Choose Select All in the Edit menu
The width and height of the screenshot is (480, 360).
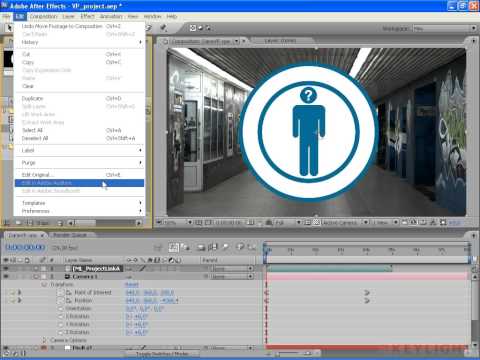pyautogui.click(x=79, y=130)
